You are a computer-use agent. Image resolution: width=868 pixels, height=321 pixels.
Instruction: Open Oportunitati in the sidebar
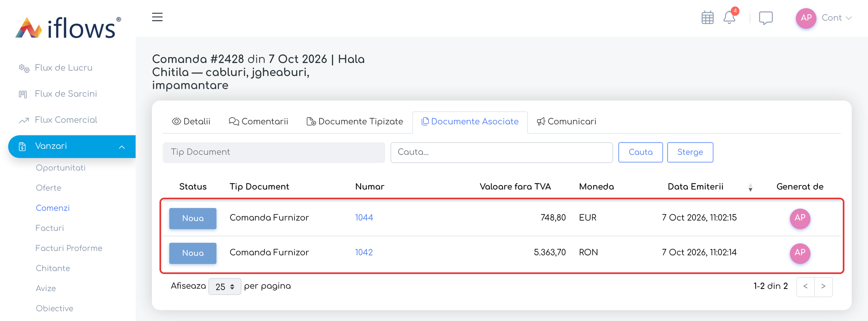click(x=61, y=168)
